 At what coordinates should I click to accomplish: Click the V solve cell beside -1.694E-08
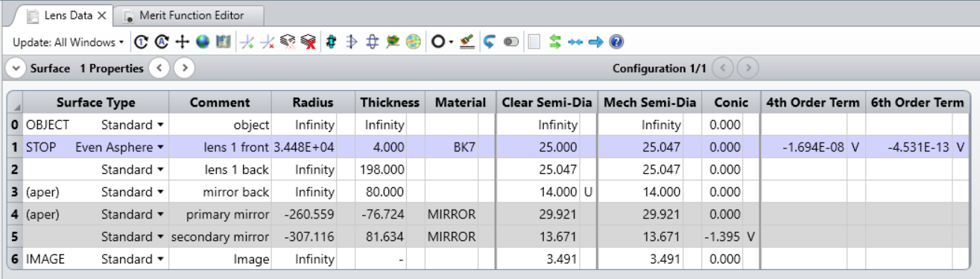[856, 147]
